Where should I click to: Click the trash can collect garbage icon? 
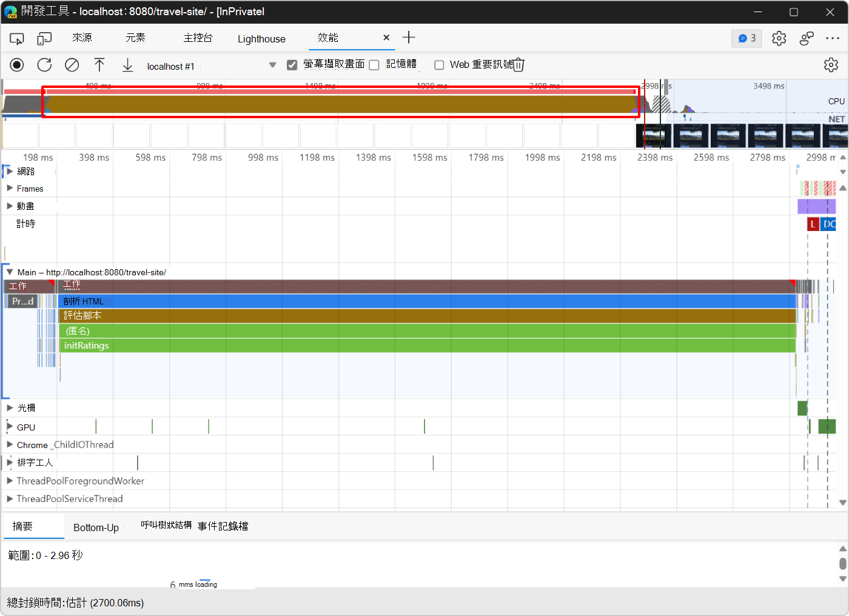tap(518, 65)
